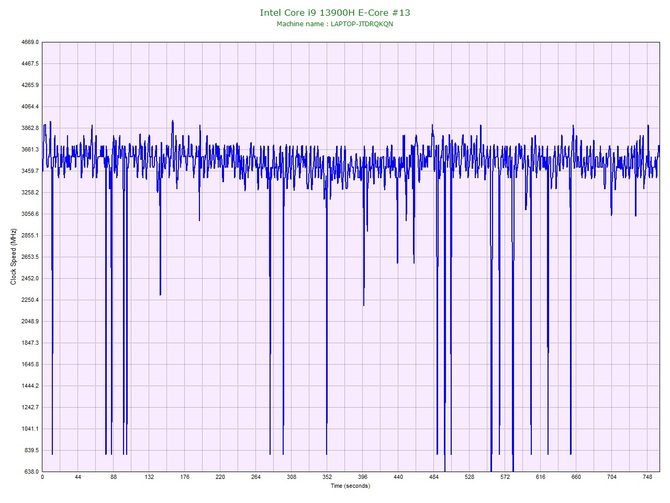Click the 'Machine name : LAPTOP-JTDRQKQN' subtitle
The height and width of the screenshot is (503, 670).
(335, 24)
